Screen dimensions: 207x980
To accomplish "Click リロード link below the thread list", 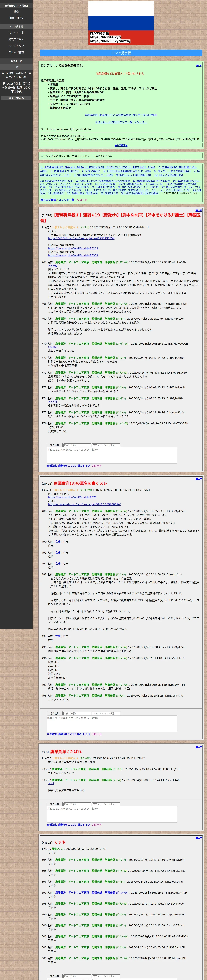I will pyautogui.click(x=82, y=200).
